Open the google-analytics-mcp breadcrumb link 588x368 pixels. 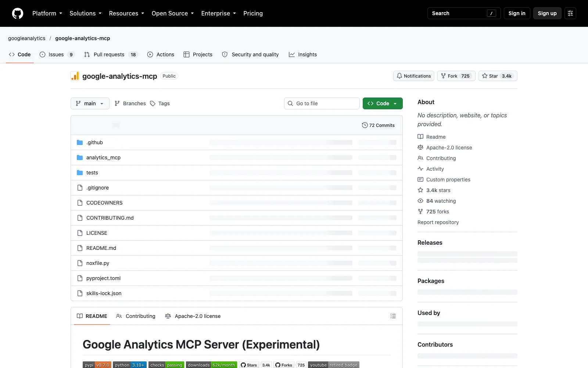point(83,38)
